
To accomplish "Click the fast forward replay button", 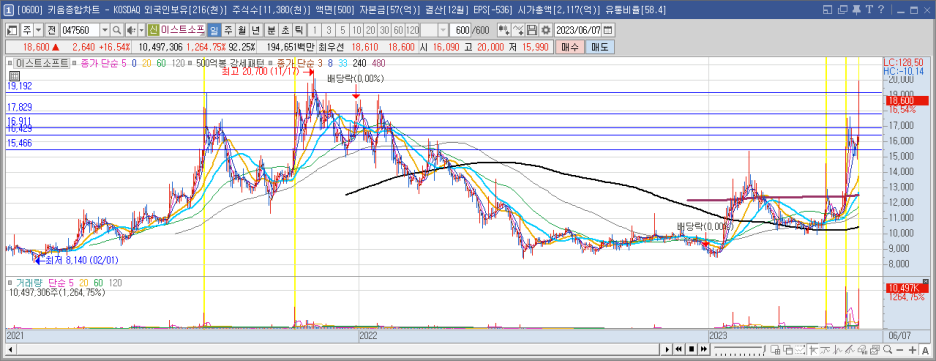I will coord(704,349).
